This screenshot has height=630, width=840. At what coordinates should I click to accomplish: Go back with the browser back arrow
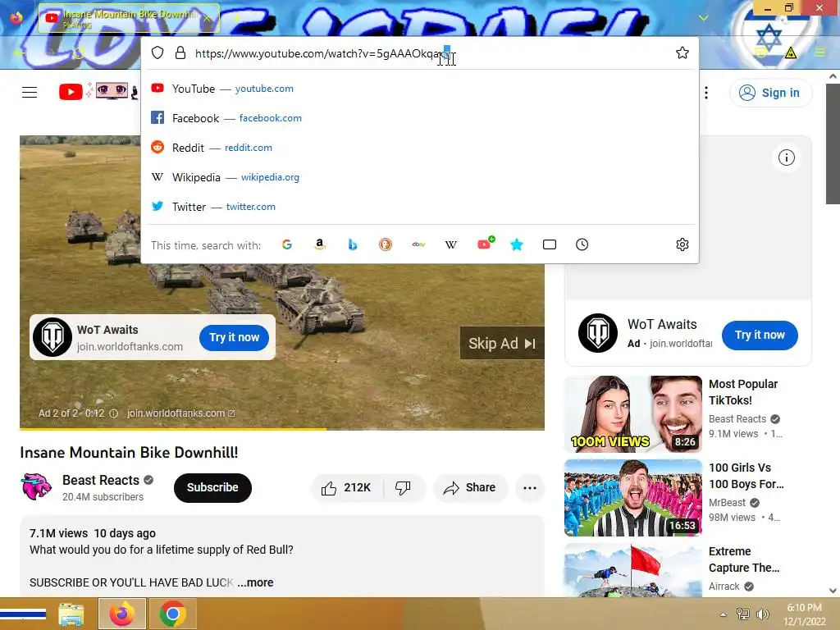click(x=20, y=53)
